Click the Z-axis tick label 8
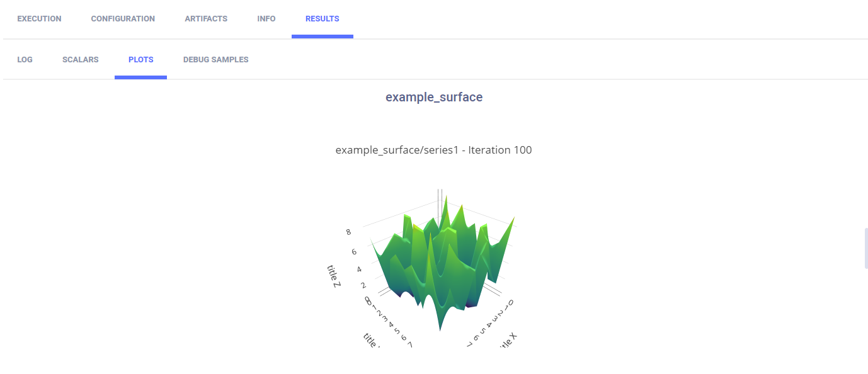 pyautogui.click(x=348, y=232)
